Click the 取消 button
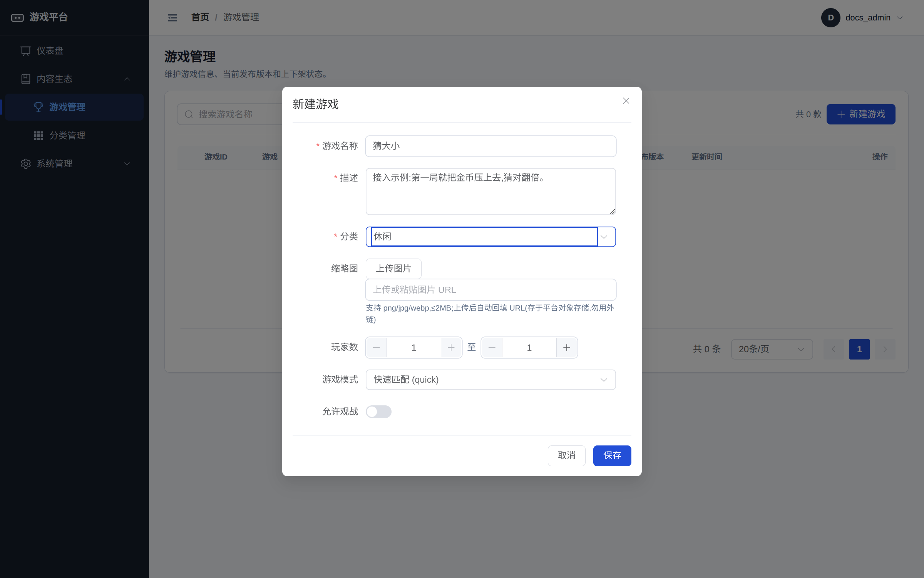This screenshot has width=924, height=578. (567, 456)
